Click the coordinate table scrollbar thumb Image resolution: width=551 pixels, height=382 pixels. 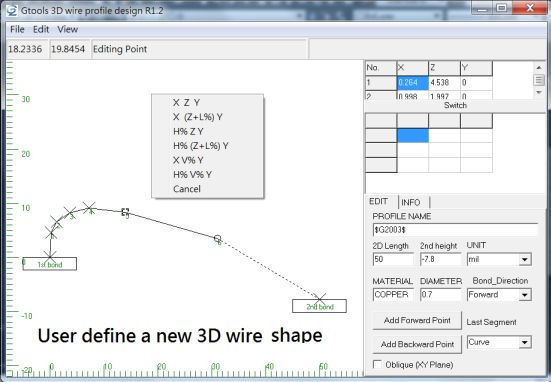coord(539,80)
